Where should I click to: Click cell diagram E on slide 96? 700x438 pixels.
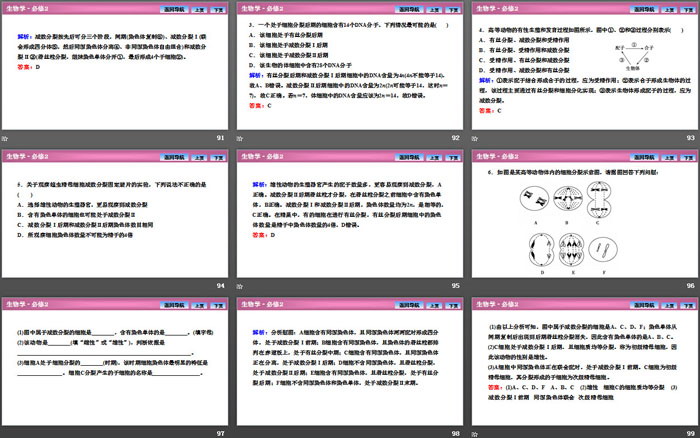(571, 250)
